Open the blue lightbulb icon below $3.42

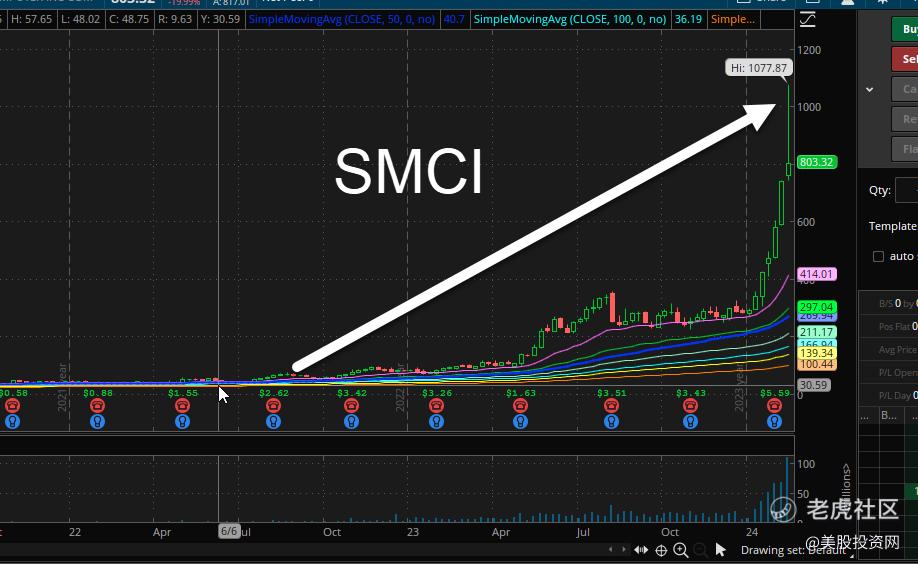coord(351,421)
